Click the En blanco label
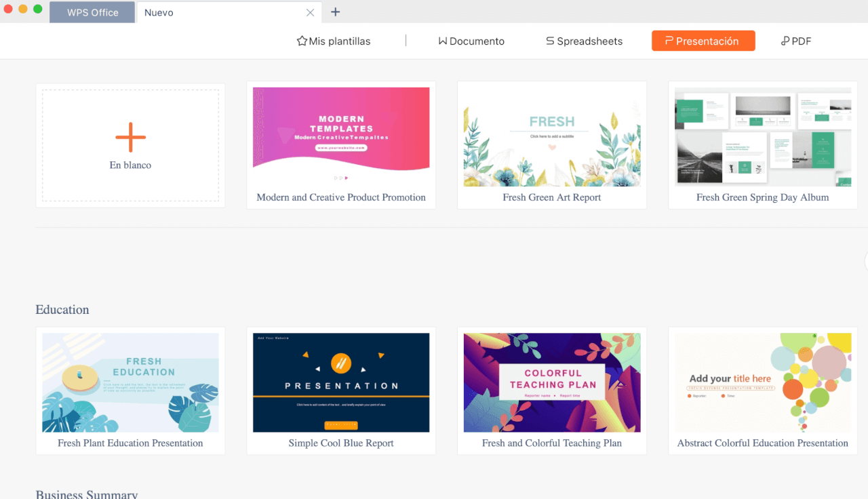Viewport: 868px width, 499px height. coord(130,165)
